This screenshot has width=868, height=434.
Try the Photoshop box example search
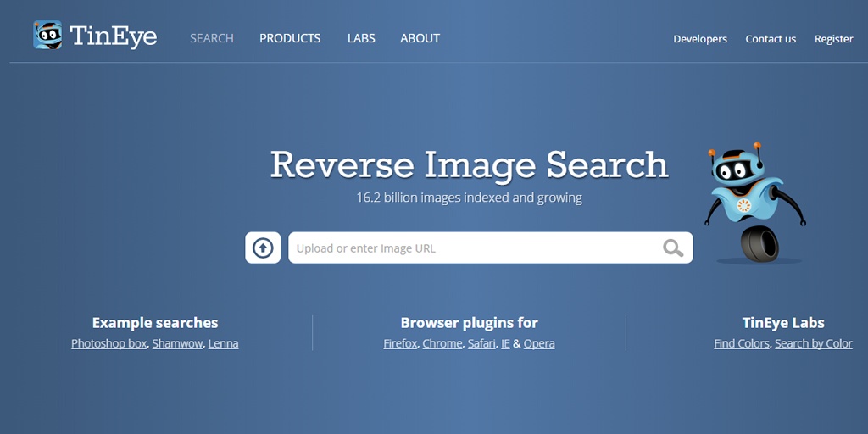pos(109,343)
